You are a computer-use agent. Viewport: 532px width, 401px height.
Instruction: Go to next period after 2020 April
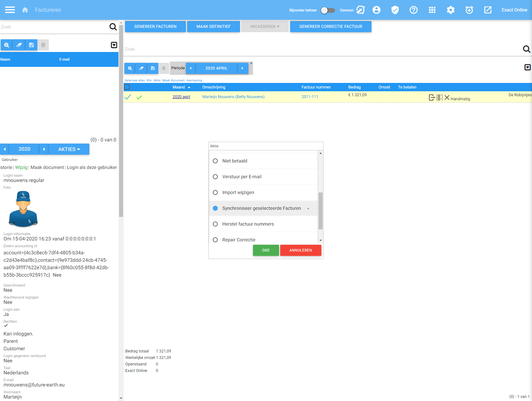click(242, 68)
